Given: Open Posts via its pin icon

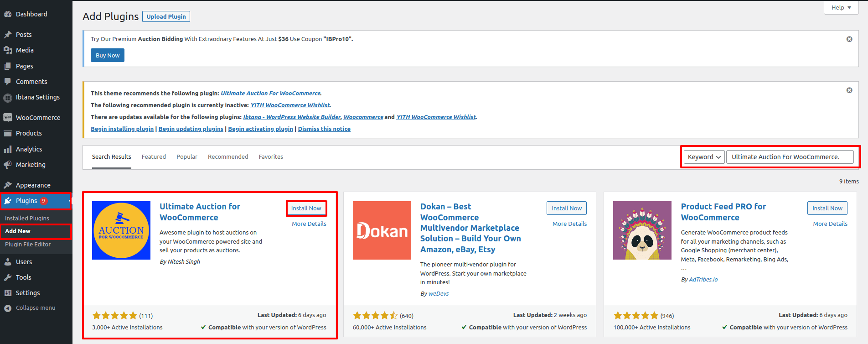Looking at the screenshot, I should (8, 35).
